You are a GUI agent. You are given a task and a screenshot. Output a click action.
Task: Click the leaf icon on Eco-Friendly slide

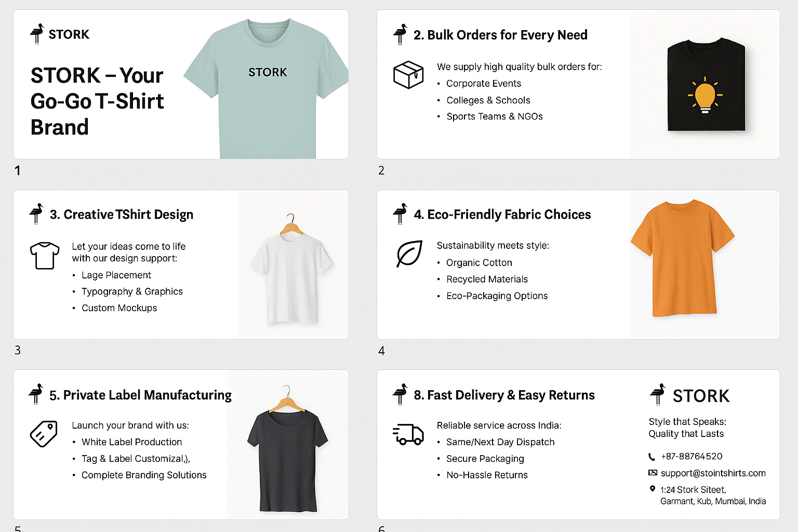tap(409, 254)
